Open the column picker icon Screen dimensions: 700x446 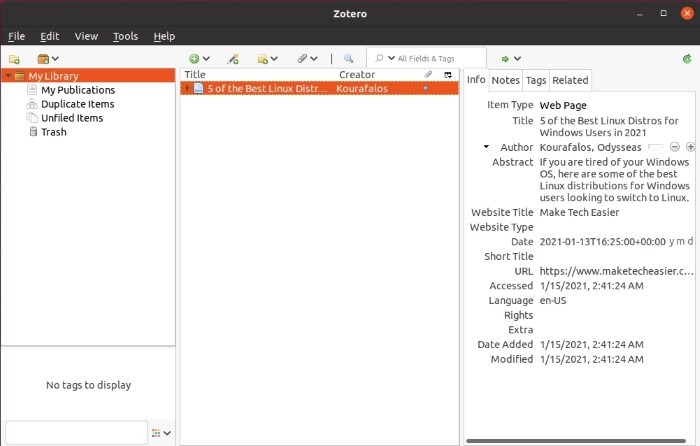448,75
